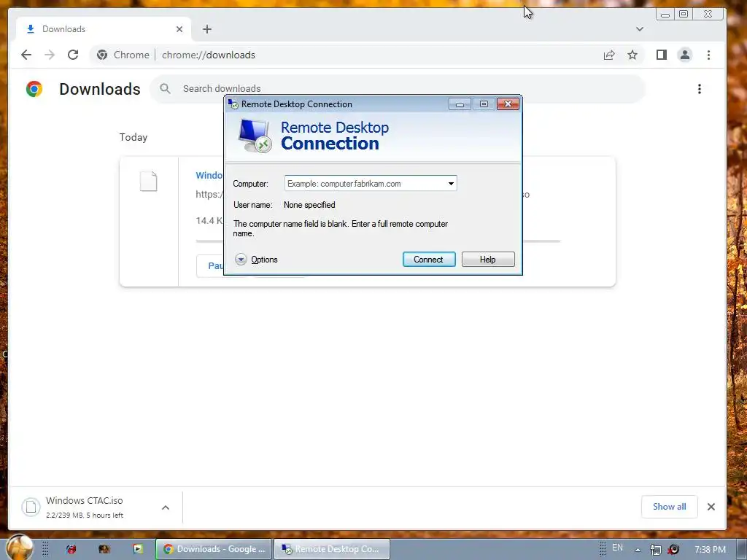Image resolution: width=747 pixels, height=560 pixels.
Task: Click the None specified user name text
Action: pyautogui.click(x=309, y=205)
